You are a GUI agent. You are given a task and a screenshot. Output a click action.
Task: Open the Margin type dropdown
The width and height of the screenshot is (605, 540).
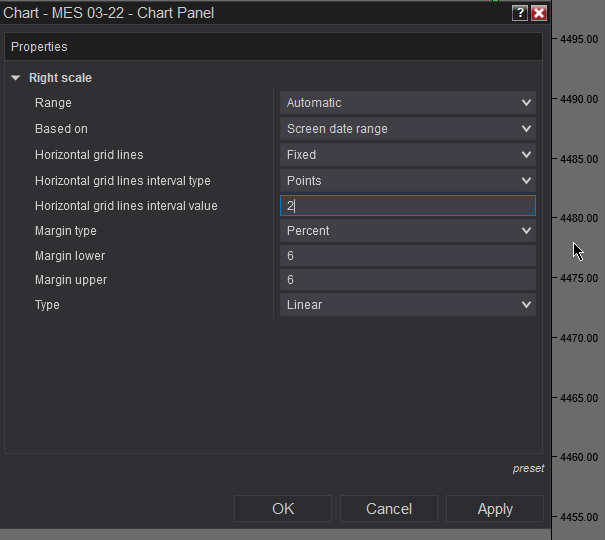[x=408, y=231]
